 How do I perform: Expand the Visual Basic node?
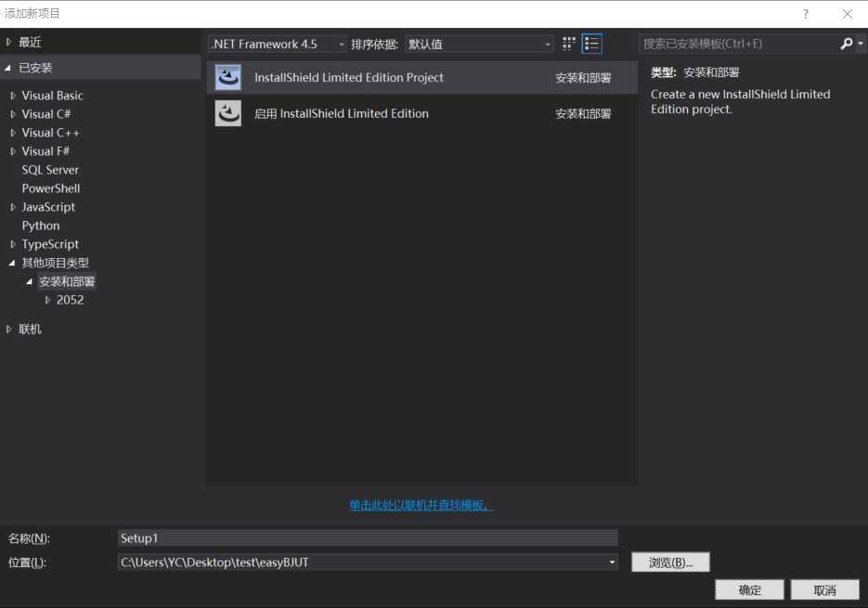pyautogui.click(x=13, y=96)
